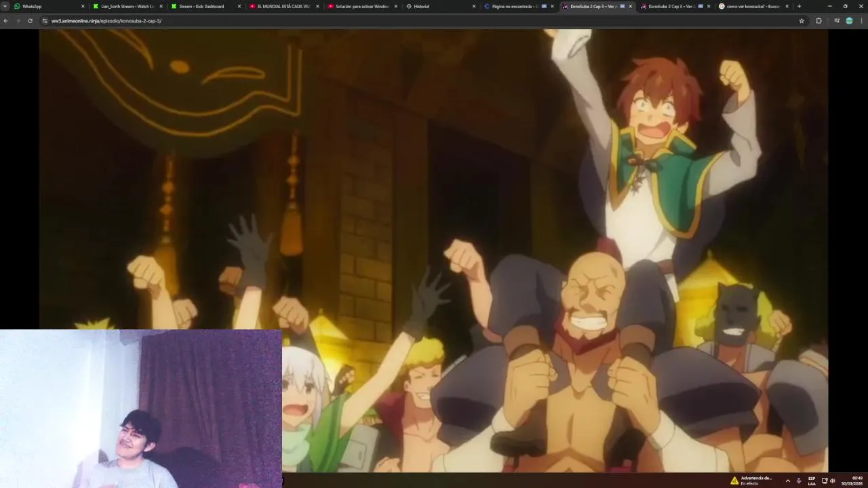This screenshot has height=488, width=868.
Task: Show hidden system tray icons
Action: [787, 481]
